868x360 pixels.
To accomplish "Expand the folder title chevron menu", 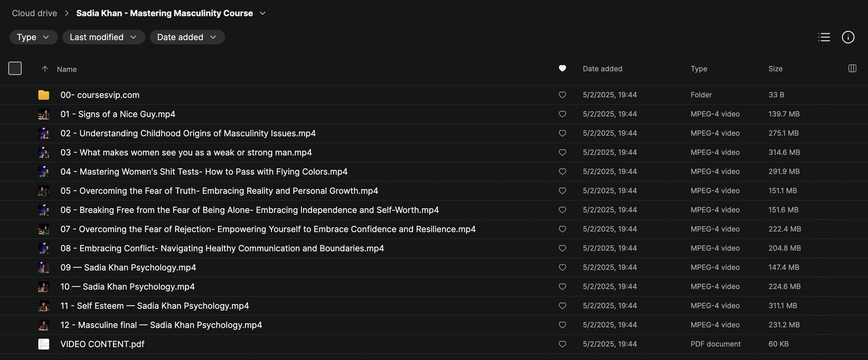I will coord(263,13).
